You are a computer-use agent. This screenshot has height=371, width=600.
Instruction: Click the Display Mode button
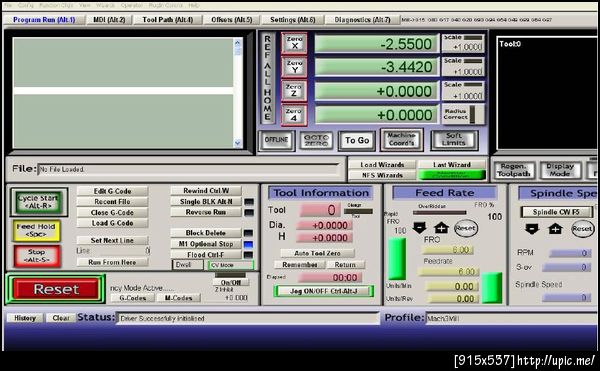click(560, 170)
